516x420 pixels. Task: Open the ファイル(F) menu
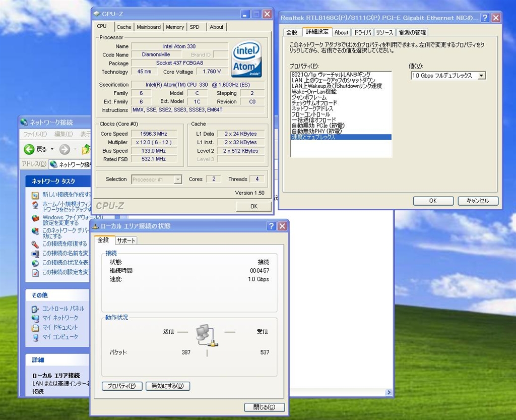(35, 134)
